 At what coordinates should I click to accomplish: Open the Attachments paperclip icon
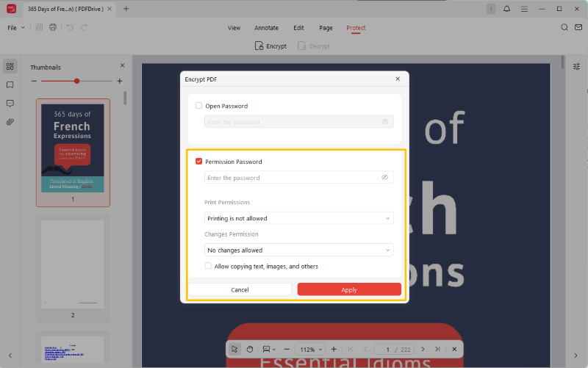(x=10, y=122)
